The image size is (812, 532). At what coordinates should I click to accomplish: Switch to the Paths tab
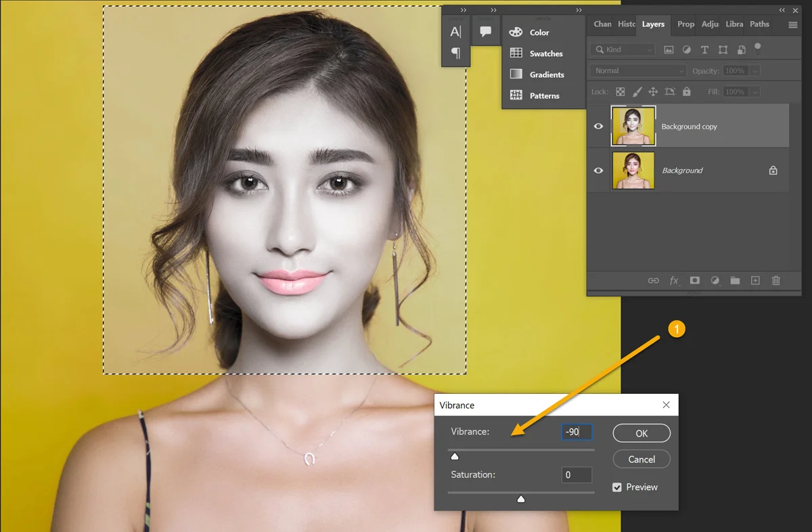click(x=759, y=24)
